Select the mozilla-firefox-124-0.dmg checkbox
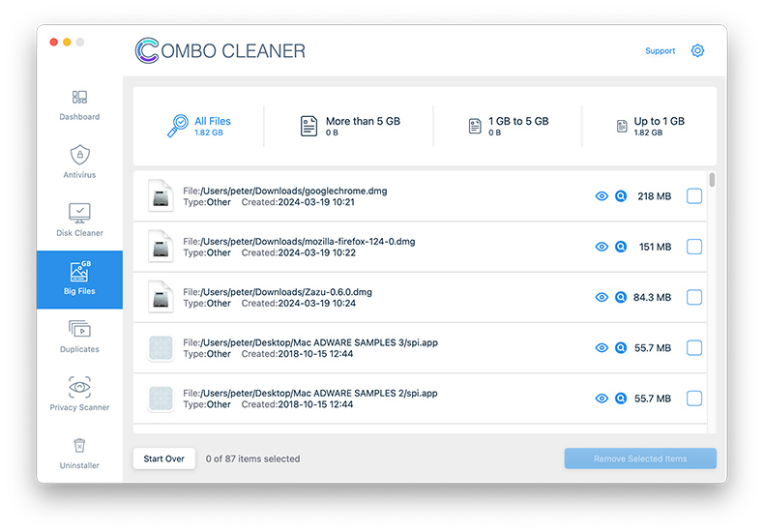Viewport: 764px width, 532px height. tap(694, 247)
